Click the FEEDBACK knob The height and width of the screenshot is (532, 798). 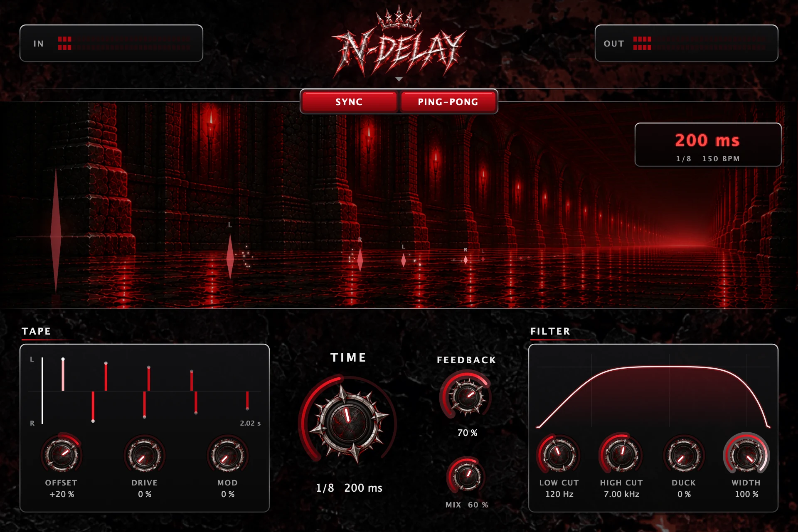point(467,395)
